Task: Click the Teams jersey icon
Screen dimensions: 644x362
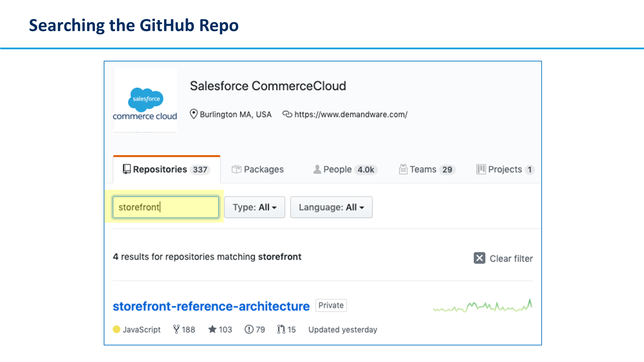Action: click(403, 169)
